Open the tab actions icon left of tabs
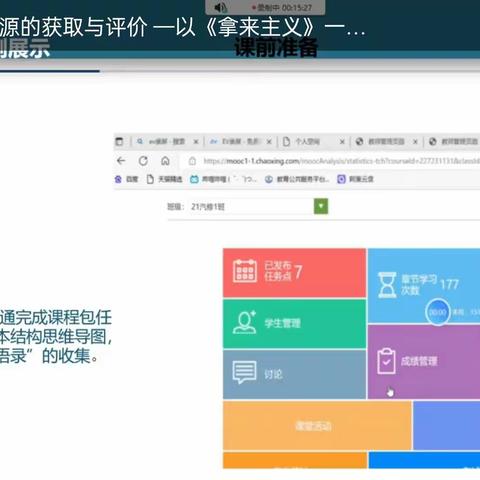Image resolution: width=480 pixels, height=480 pixels. tap(119, 142)
